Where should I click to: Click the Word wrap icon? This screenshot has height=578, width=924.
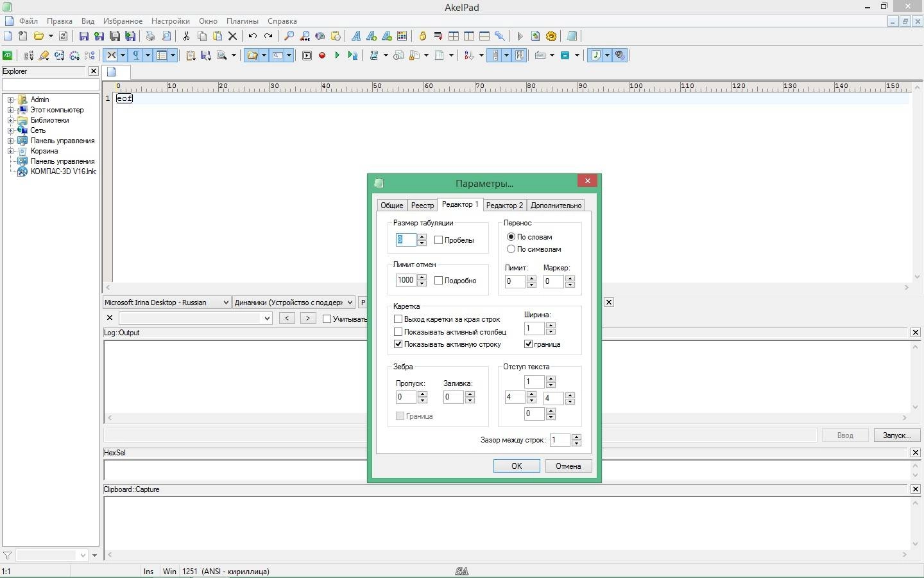438,36
